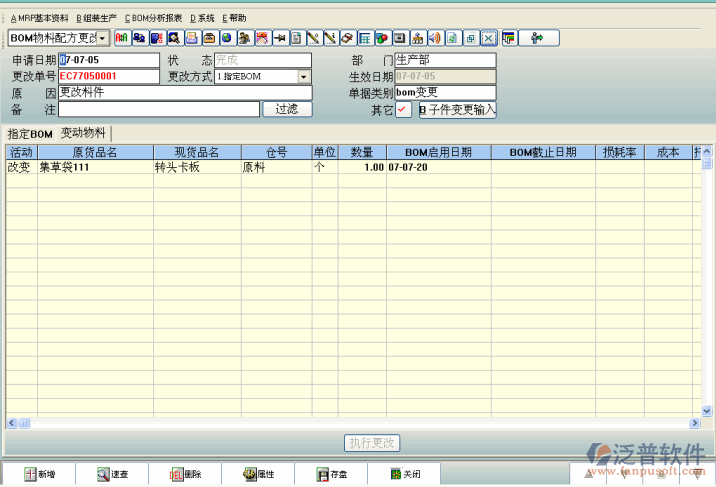Open the BOM物料配方更改 module dropdown
The image size is (716, 487).
103,38
